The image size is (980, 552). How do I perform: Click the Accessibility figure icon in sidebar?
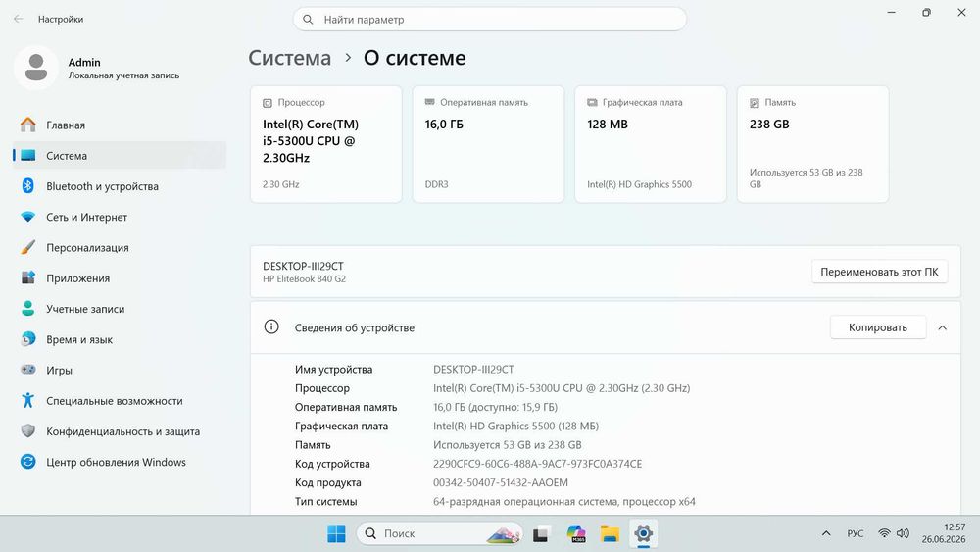pos(28,400)
